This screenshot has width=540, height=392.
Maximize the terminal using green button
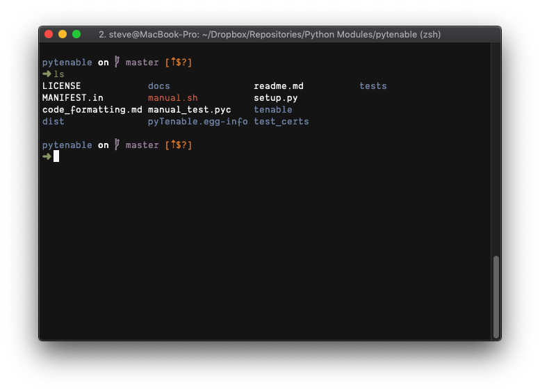[x=76, y=34]
